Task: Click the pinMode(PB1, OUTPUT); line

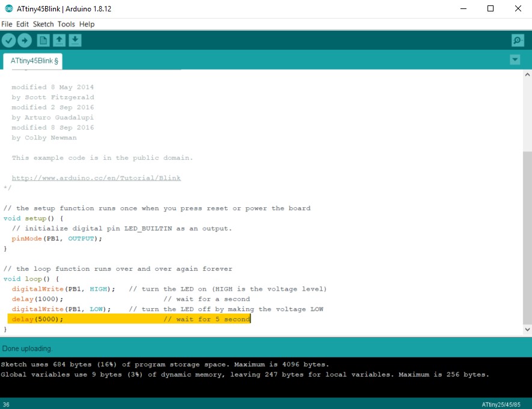Action: click(x=57, y=238)
